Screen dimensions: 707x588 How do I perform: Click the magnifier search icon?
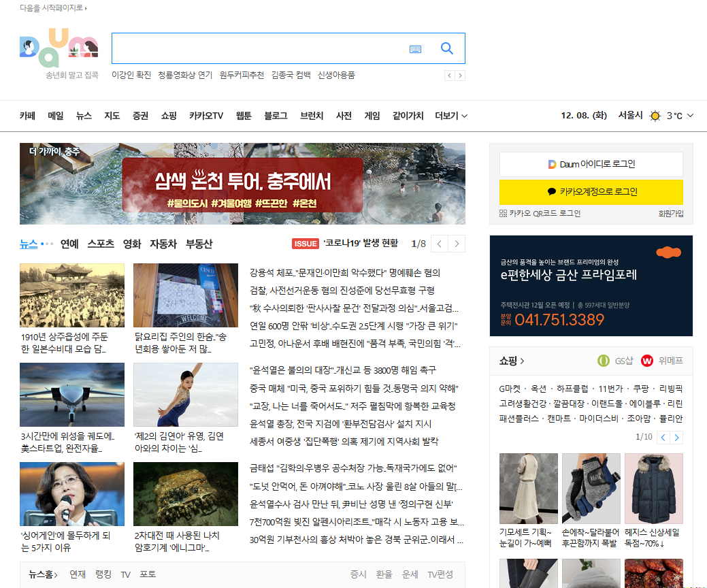(x=447, y=48)
